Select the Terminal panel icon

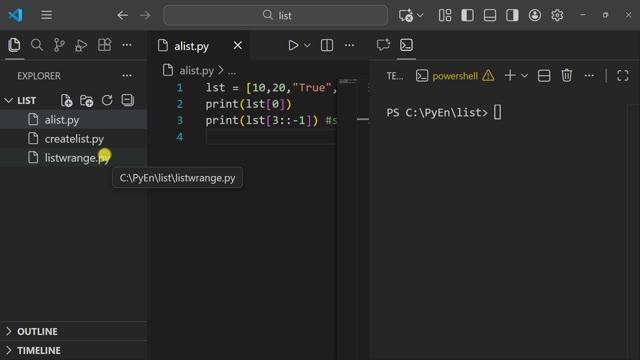click(x=407, y=45)
